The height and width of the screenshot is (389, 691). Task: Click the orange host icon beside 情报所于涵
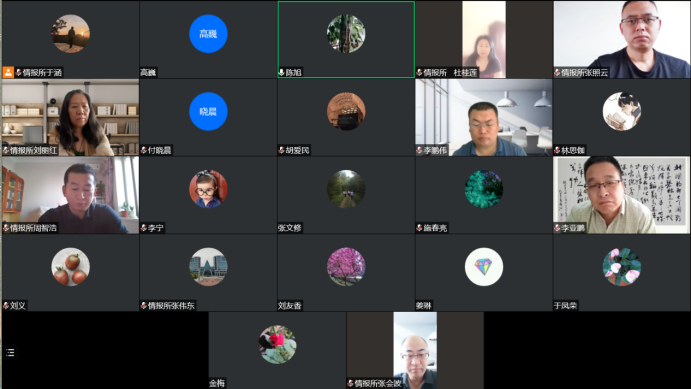coord(8,72)
